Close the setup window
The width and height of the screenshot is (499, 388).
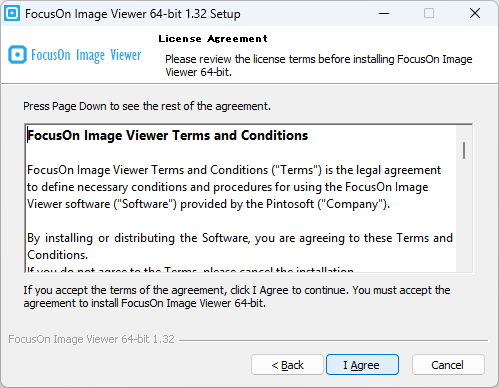click(x=475, y=13)
